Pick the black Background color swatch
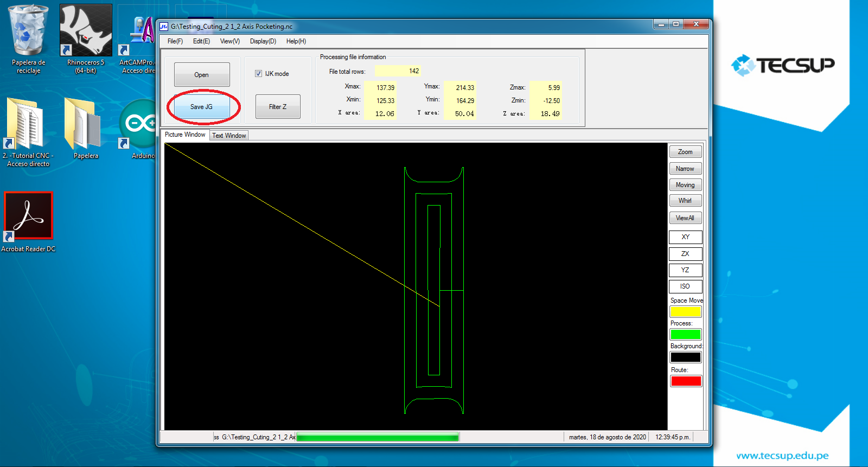This screenshot has height=467, width=868. click(686, 357)
